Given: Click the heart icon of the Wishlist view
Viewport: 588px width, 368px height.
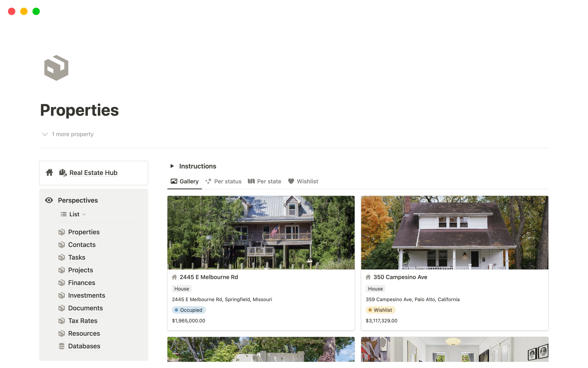Looking at the screenshot, I should (291, 181).
